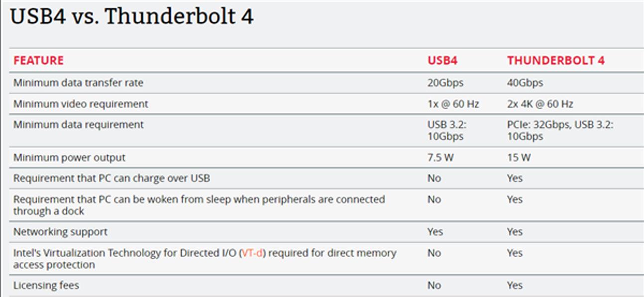The image size is (644, 297).
Task: Select the 'Networking support' row label
Action: click(x=60, y=232)
